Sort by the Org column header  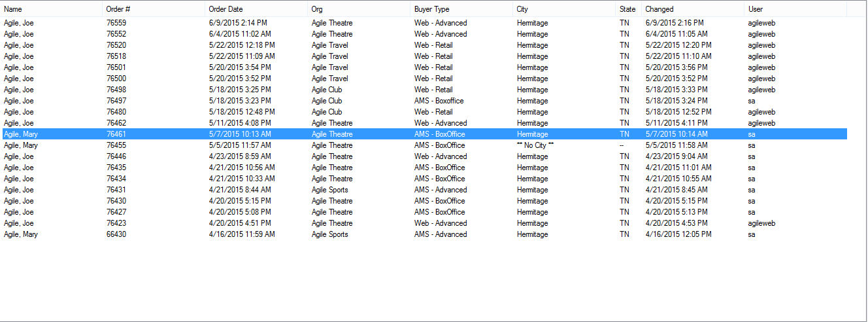[359, 9]
